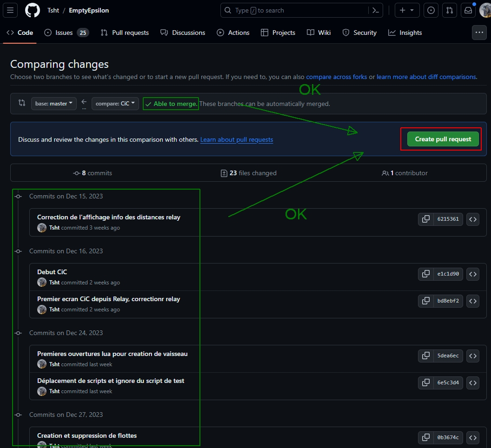Browse repository at commit 6e5c3d4
This screenshot has height=448, width=491.
473,382
